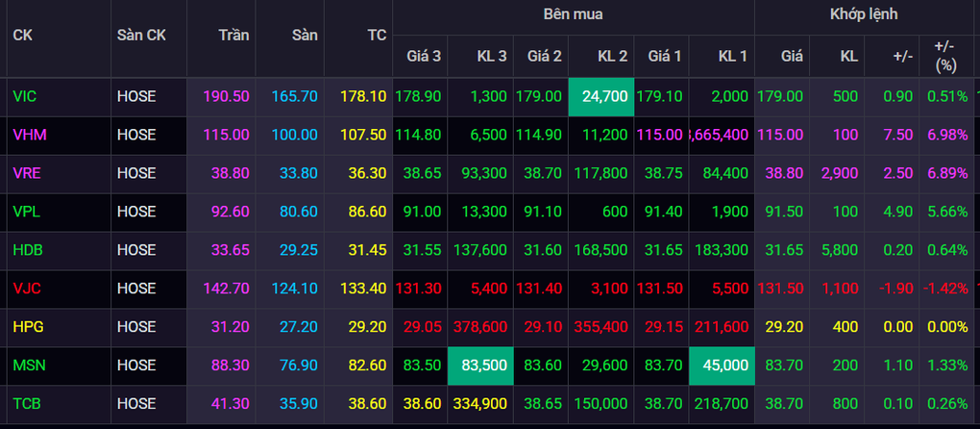Viewport: 980px width, 429px height.
Task: Click the Giá 2 column header
Action: [x=545, y=56]
